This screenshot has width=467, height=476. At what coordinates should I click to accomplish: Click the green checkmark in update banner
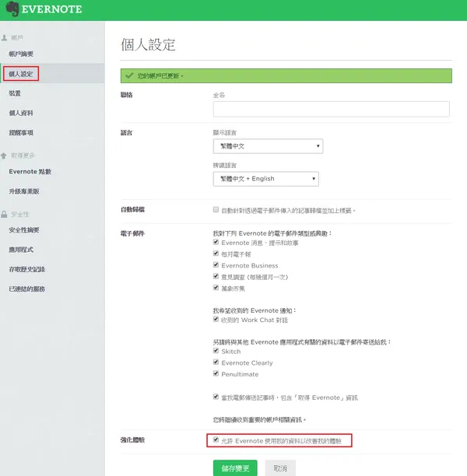(x=129, y=75)
